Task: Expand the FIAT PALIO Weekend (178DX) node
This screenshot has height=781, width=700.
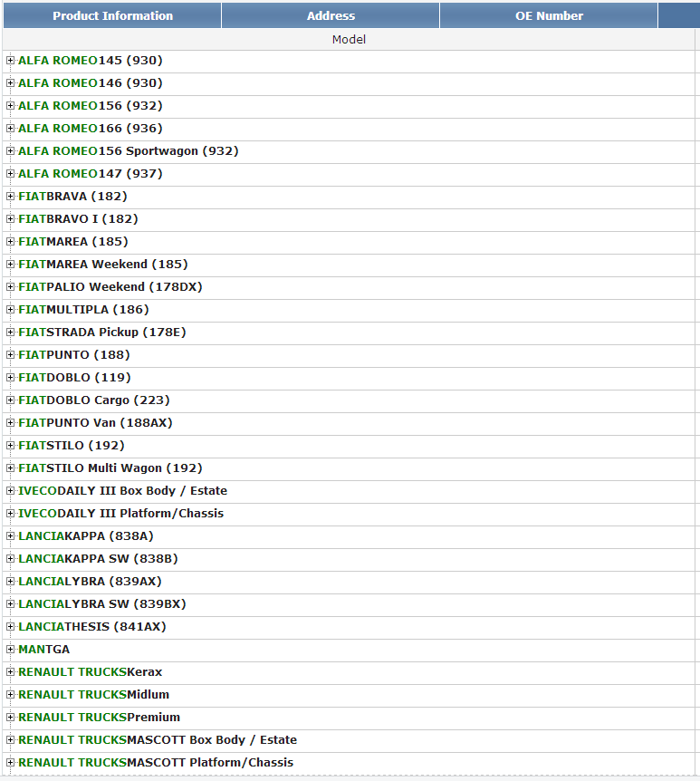Action: [10, 287]
